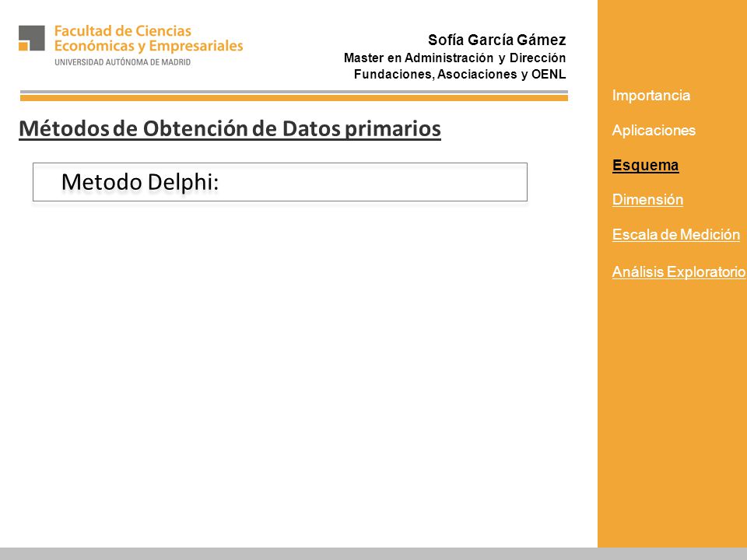This screenshot has width=747, height=560.
Task: Navigate to Análisis Exploratorio
Action: (x=679, y=271)
